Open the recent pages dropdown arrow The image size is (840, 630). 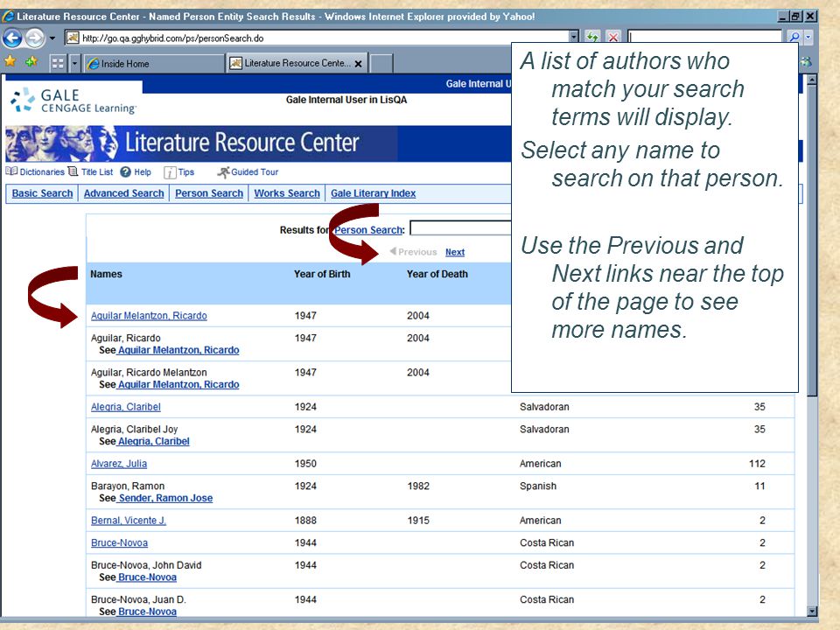(x=52, y=38)
